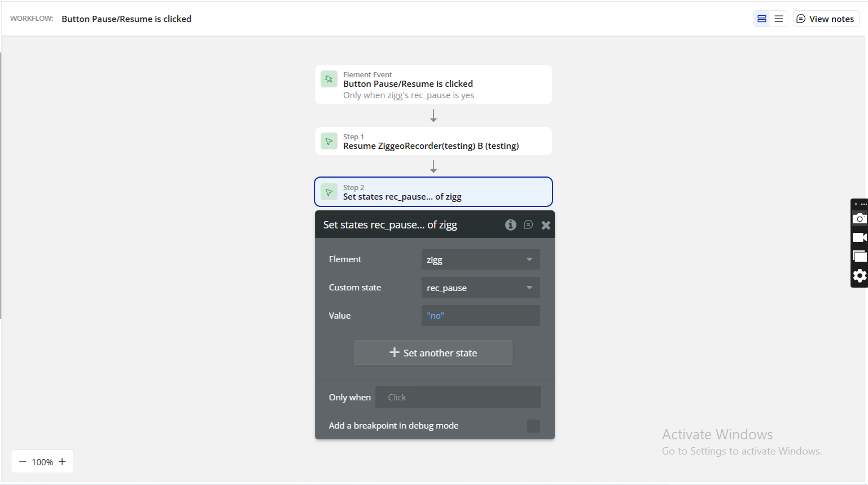The height and width of the screenshot is (485, 868).
Task: Click the video record icon on sidebar
Action: pos(859,237)
